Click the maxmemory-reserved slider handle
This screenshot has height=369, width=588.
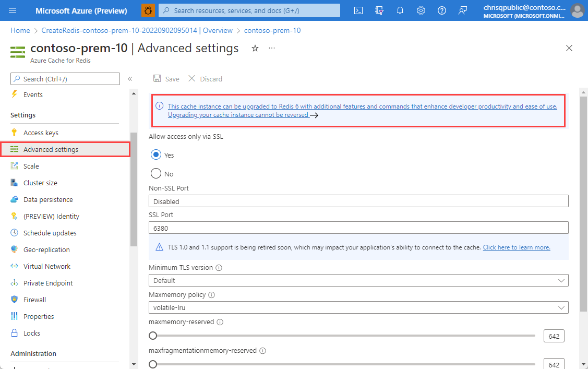(x=153, y=336)
